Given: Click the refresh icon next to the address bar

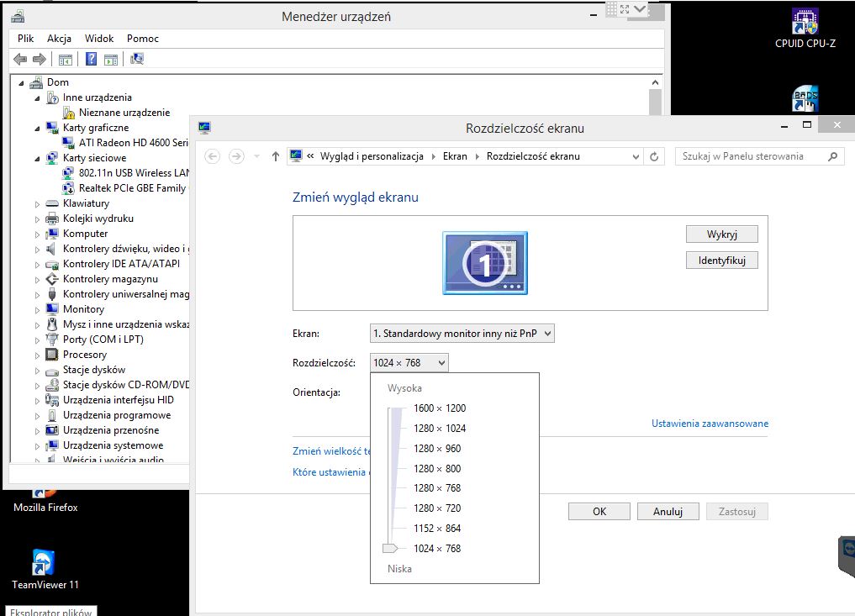Looking at the screenshot, I should (653, 156).
